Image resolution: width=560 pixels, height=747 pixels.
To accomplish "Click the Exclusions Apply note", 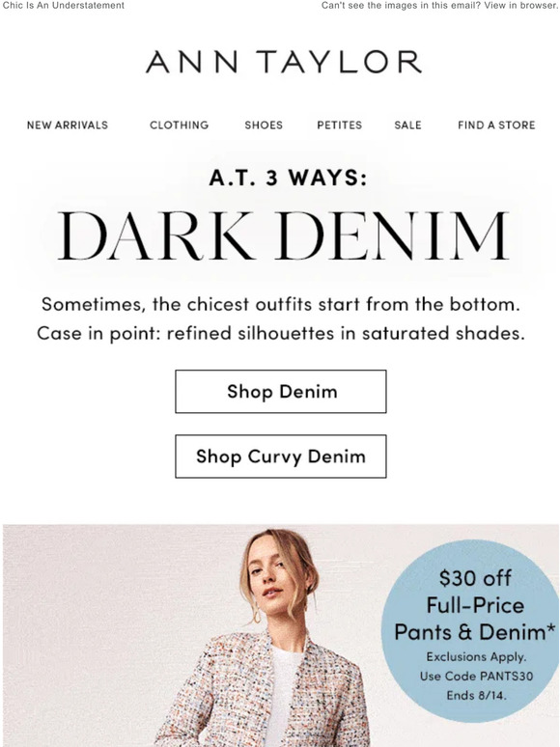I will [476, 657].
